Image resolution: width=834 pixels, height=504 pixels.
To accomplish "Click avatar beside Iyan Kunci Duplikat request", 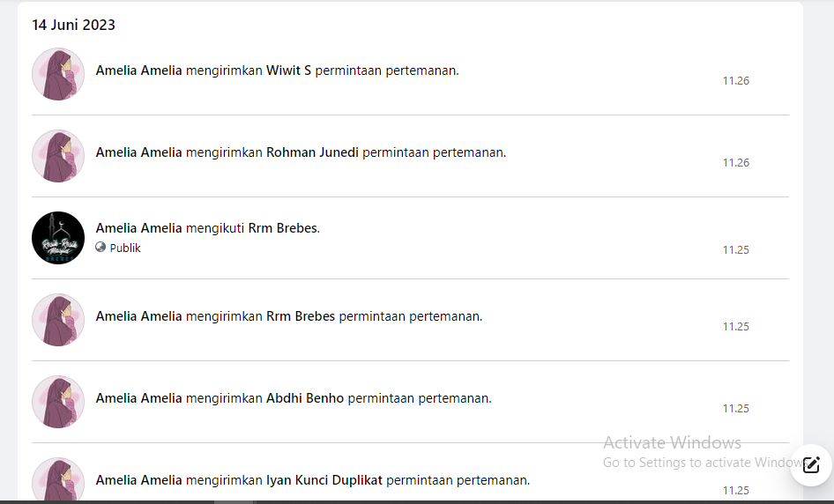I will [x=58, y=479].
